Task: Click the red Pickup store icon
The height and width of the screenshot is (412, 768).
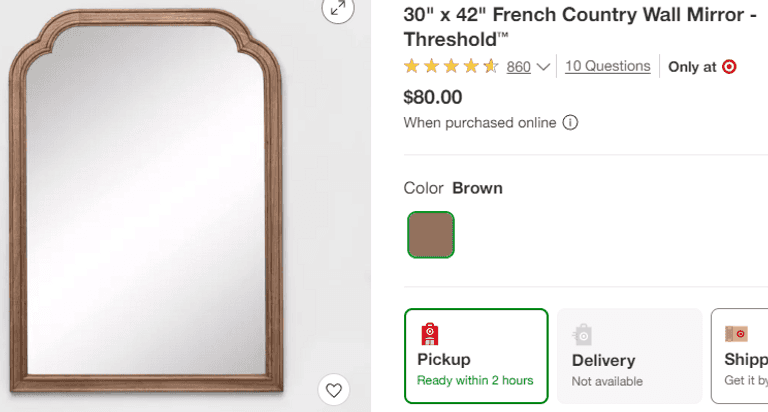Action: click(x=430, y=334)
